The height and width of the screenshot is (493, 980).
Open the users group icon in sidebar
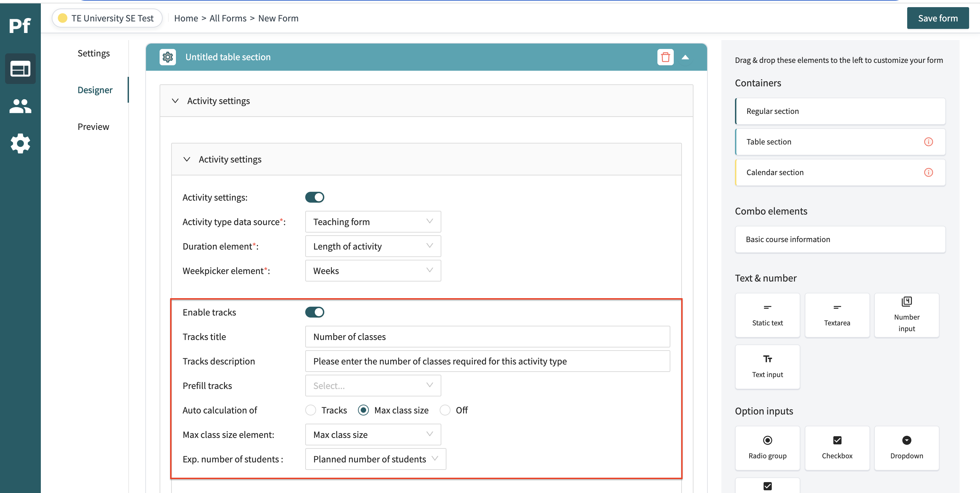20,106
